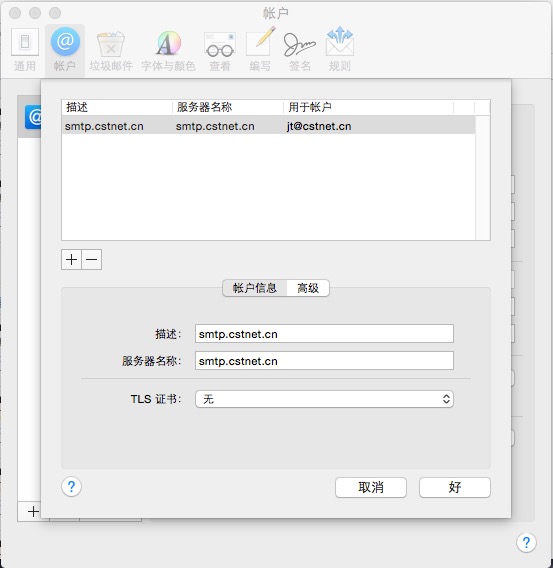Select the 帐户 (Accounts) @ icon
Screen dimensions: 553x568
click(x=65, y=50)
